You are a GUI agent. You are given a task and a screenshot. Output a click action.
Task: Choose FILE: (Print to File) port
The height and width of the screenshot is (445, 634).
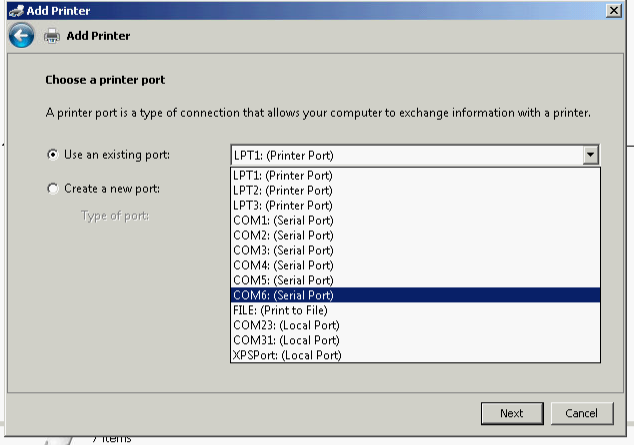tap(280, 310)
